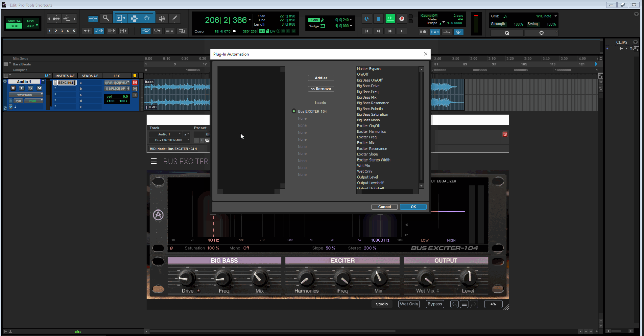Toggle Count Off in transport
This screenshot has height=336, width=644.
click(429, 16)
